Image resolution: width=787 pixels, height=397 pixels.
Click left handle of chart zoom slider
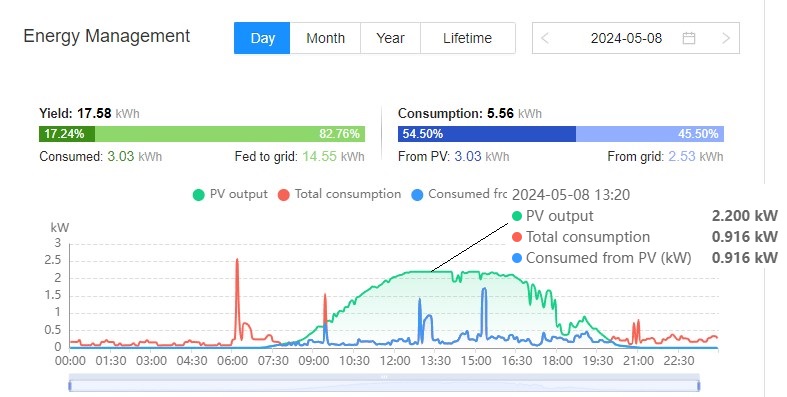pyautogui.click(x=70, y=385)
